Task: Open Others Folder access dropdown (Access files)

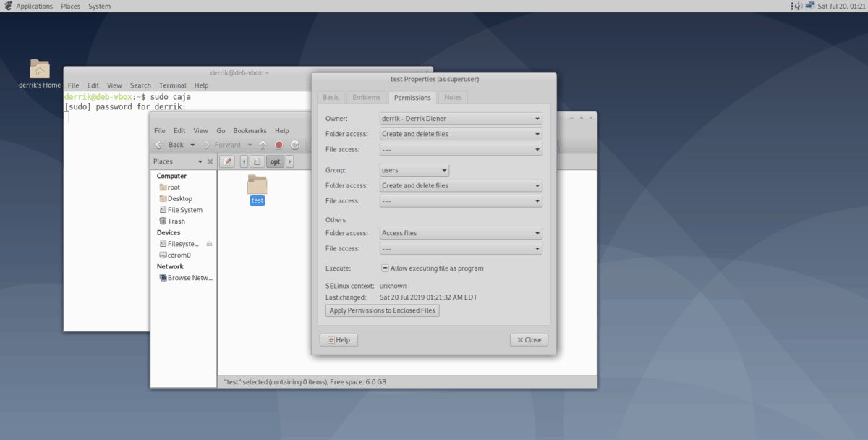Action: 461,233
